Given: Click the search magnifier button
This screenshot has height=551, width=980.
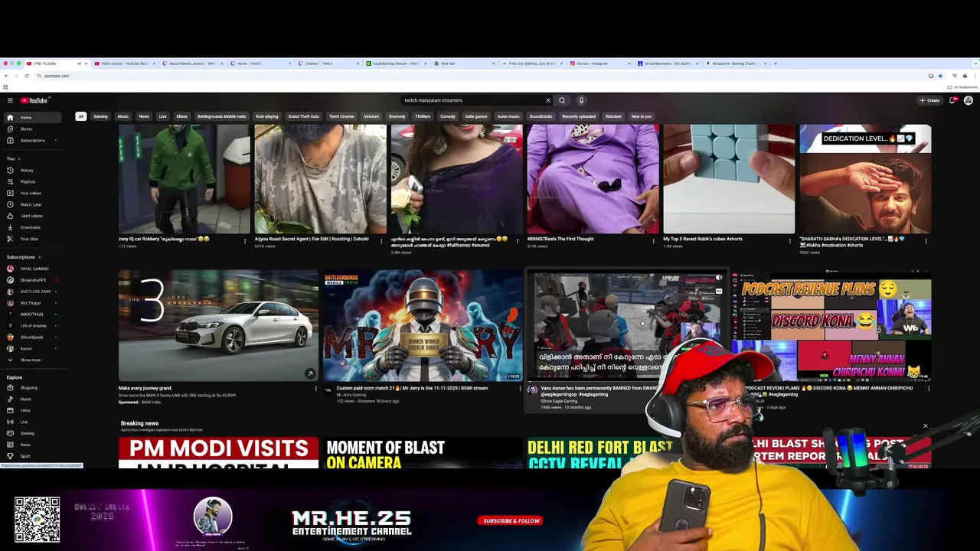Looking at the screenshot, I should click(562, 100).
